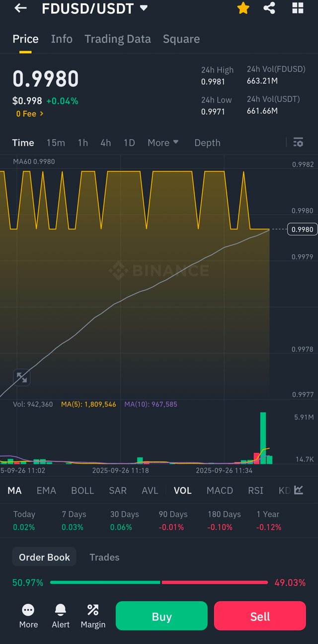Expand the More intervals dropdown
The width and height of the screenshot is (318, 644).
coord(163,143)
